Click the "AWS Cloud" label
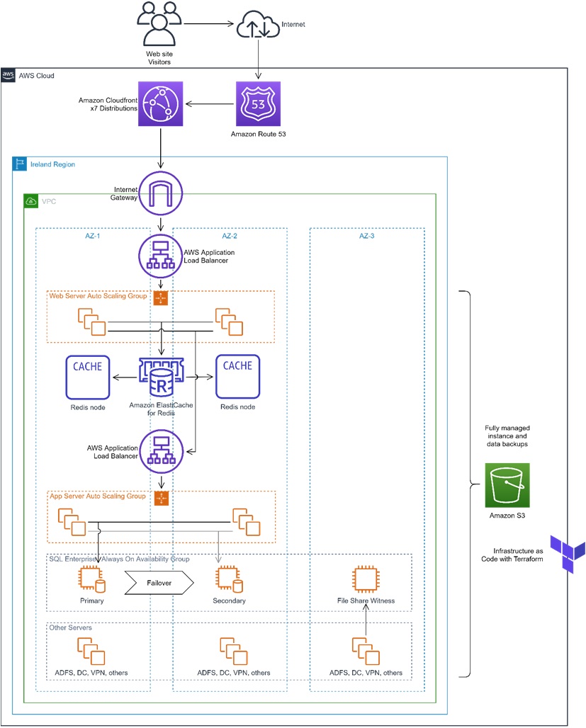The height and width of the screenshot is (728, 586). click(37, 76)
